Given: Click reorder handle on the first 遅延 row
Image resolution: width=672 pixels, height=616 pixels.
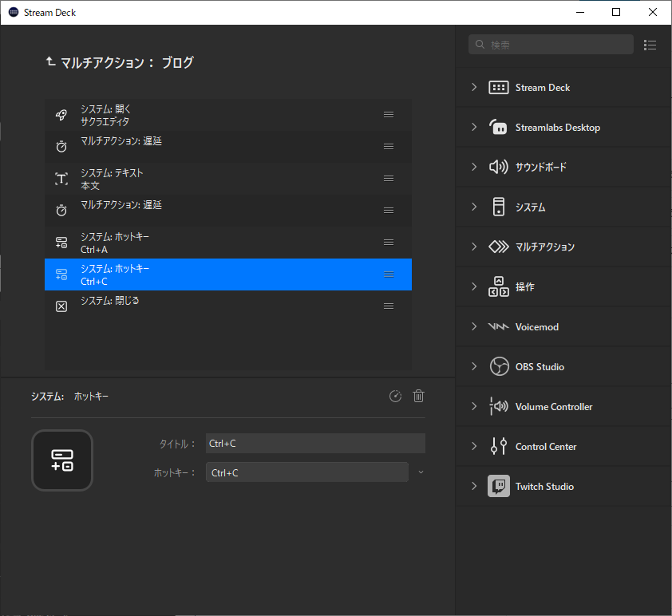Looking at the screenshot, I should [389, 147].
